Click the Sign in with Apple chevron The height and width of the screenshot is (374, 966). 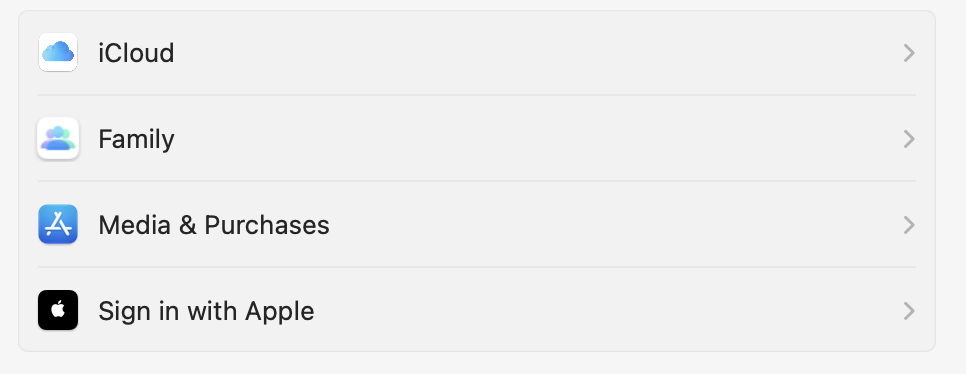(x=909, y=311)
